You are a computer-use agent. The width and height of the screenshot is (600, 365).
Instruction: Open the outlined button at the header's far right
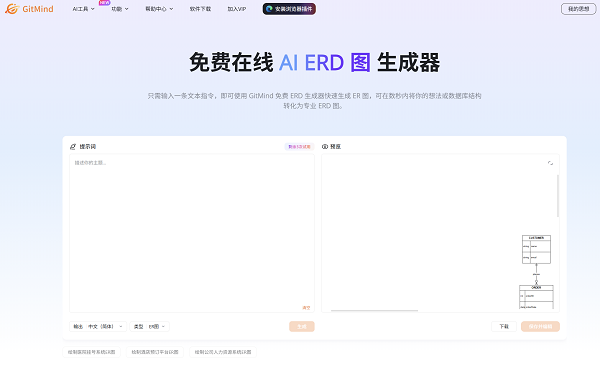coord(578,9)
